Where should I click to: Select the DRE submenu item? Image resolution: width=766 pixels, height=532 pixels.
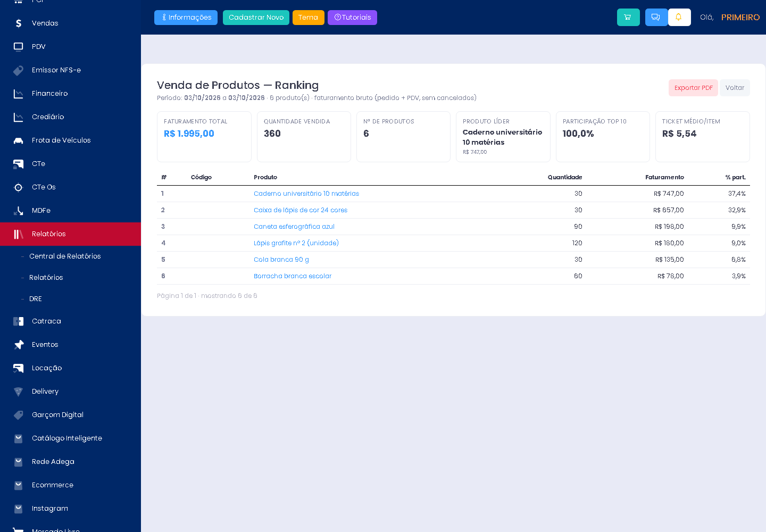[x=36, y=299]
